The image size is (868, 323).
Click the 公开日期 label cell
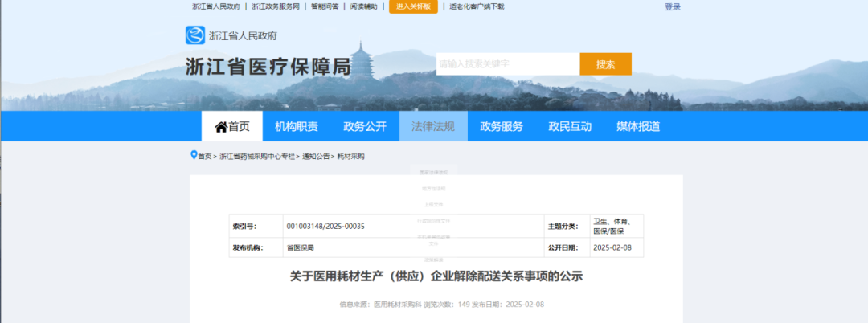pyautogui.click(x=566, y=247)
